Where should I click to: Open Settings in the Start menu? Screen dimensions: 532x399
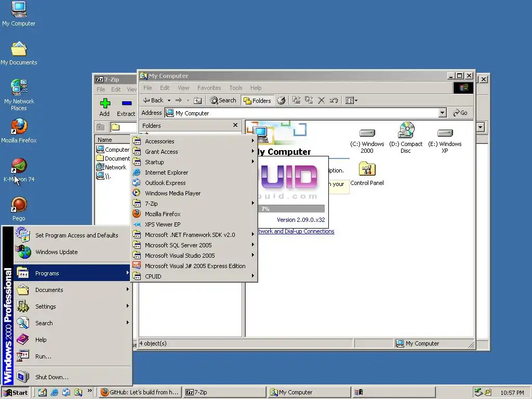pyautogui.click(x=72, y=307)
